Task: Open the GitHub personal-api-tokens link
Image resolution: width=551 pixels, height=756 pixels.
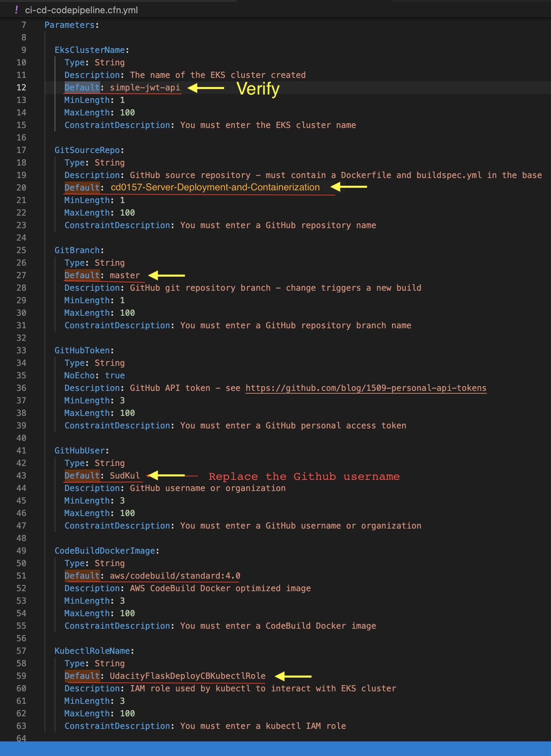Action: [366, 388]
